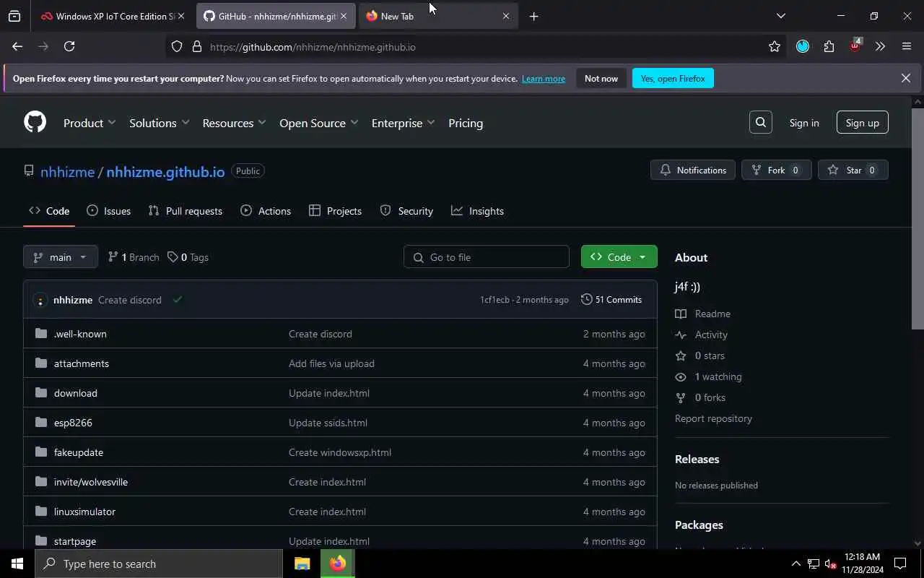Expand the Product navigation dropdown
This screenshot has height=578, width=924.
(x=90, y=123)
